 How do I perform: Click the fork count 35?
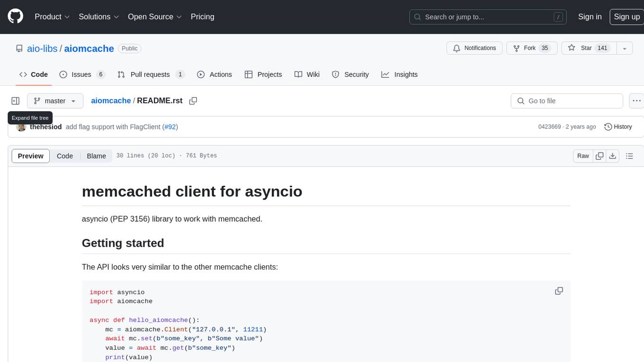pos(545,48)
